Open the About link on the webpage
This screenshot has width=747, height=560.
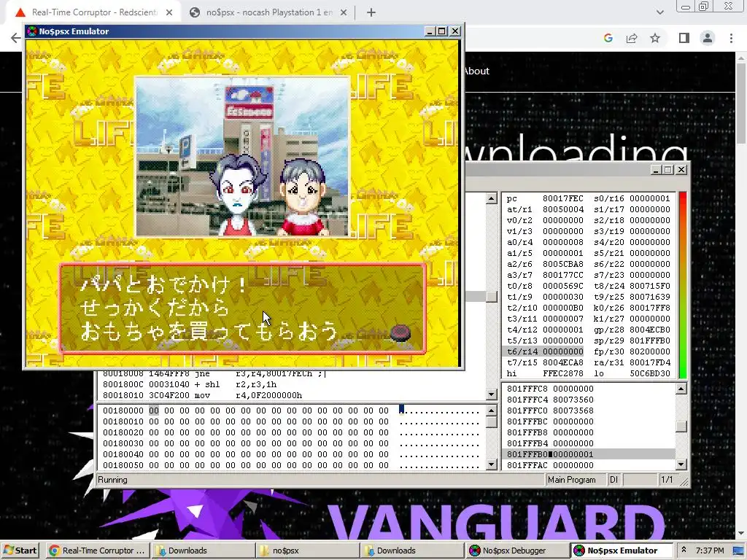476,71
